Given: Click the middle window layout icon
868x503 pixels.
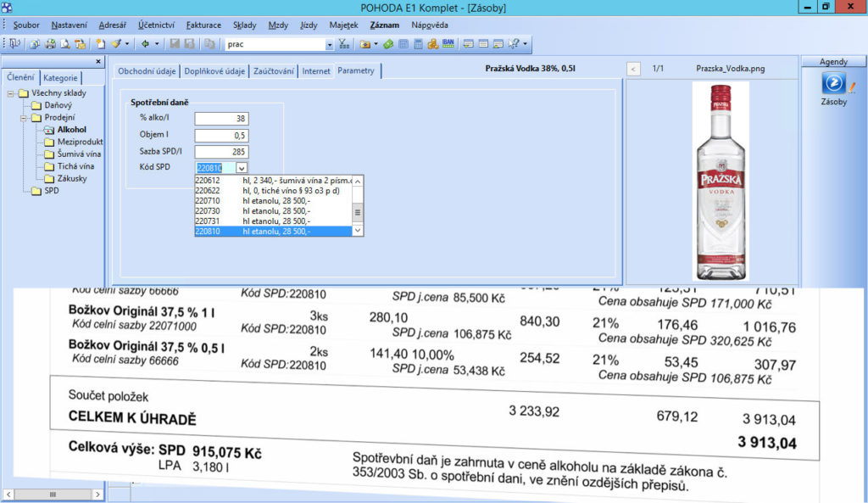Looking at the screenshot, I should (483, 44).
